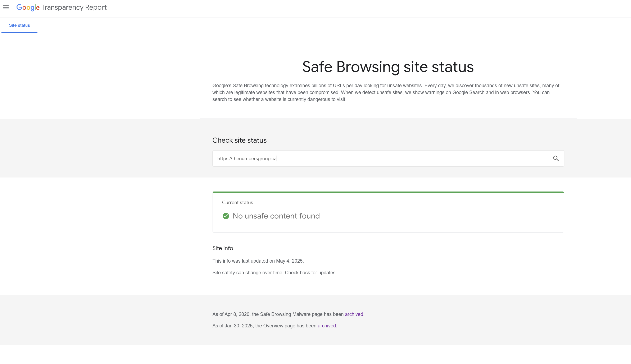Click the 'Current status' label
Screen dimensions: 631x364
pyautogui.click(x=237, y=203)
